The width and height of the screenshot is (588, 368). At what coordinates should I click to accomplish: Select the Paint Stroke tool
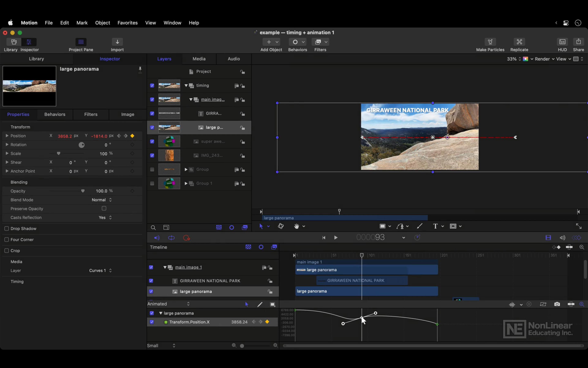[x=420, y=226]
